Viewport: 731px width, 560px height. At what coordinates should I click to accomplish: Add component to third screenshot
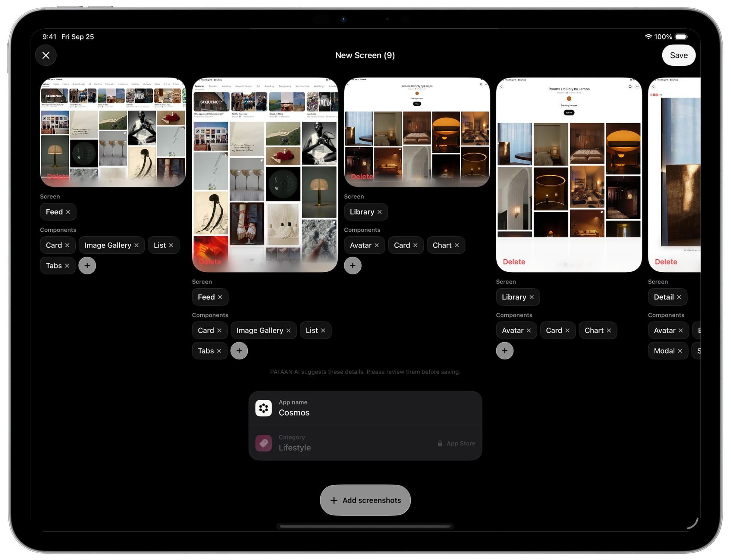(353, 266)
